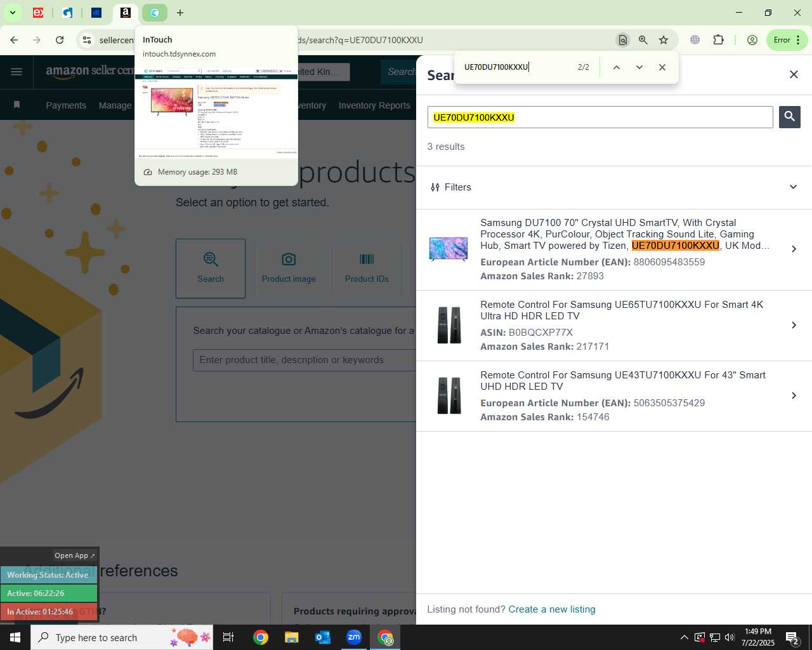Screen dimensions: 812x650
Task: Open a new browser tab
Action: [180, 12]
